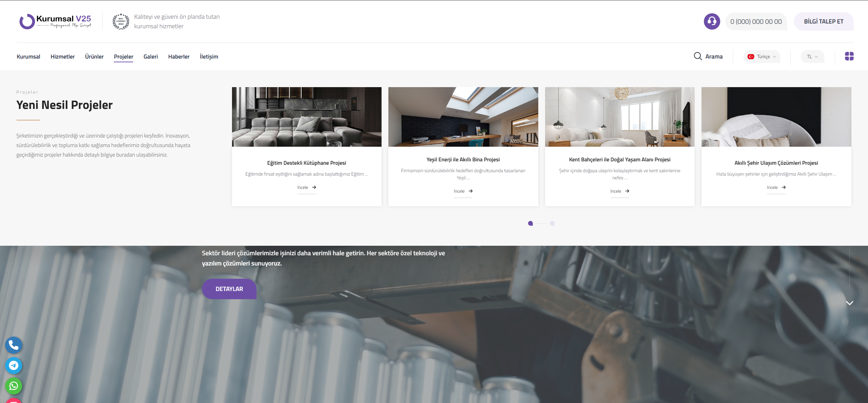868x403 pixels.
Task: Go to the Hizmetler menu item
Action: [63, 57]
